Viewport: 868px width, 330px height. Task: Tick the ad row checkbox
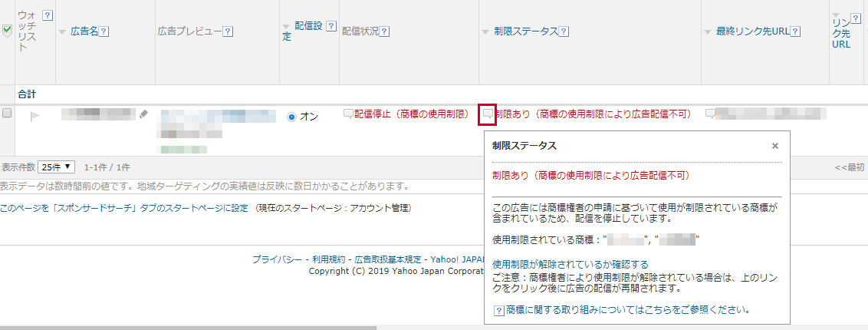[7, 113]
